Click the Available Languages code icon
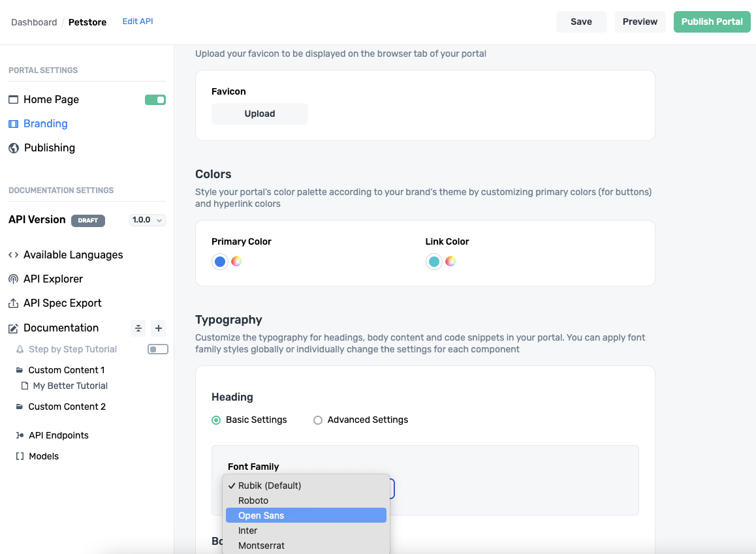This screenshot has height=554, width=756. 14,255
